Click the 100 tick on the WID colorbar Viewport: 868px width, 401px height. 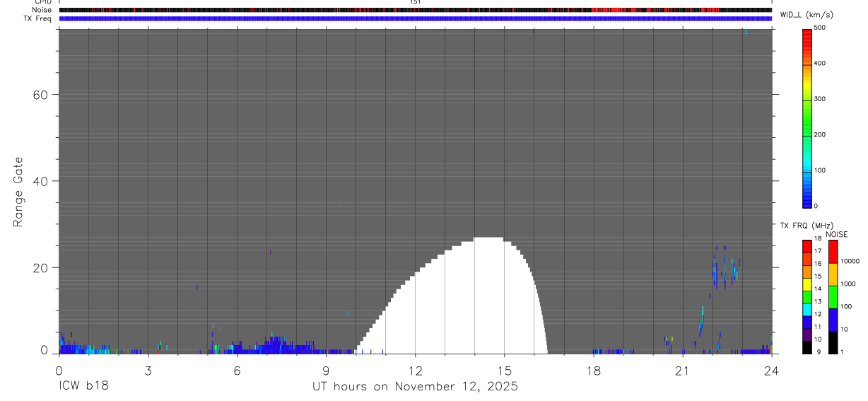click(819, 170)
